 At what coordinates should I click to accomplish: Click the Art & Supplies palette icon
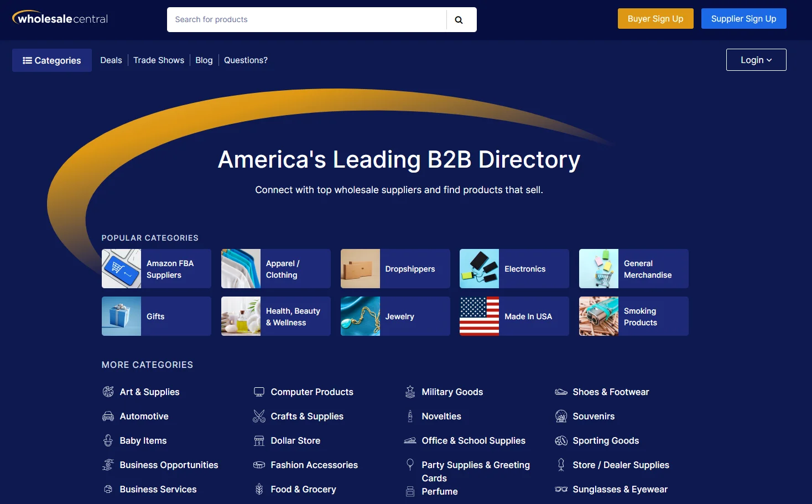[x=108, y=392]
